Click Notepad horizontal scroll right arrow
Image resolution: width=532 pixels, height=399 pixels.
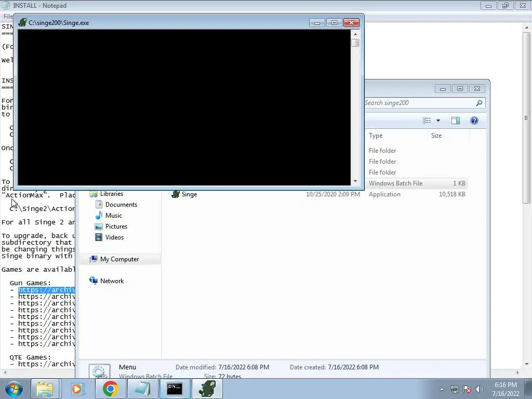tap(517, 373)
